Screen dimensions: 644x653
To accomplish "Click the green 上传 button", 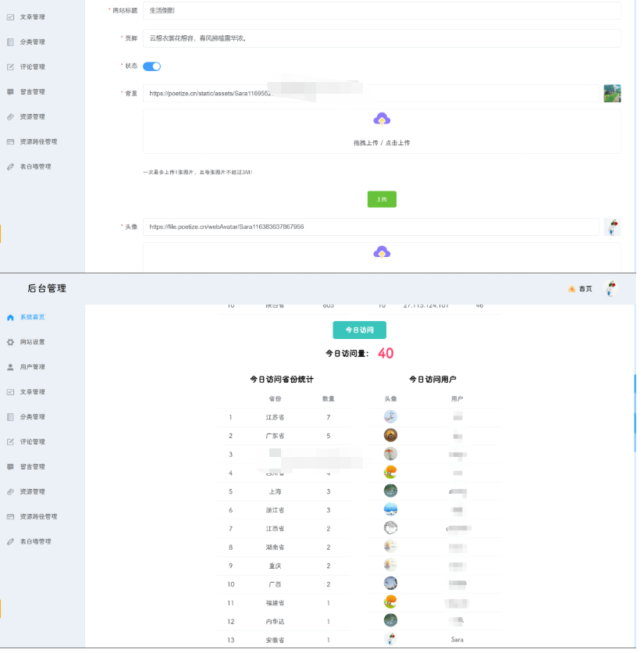I will [x=382, y=199].
